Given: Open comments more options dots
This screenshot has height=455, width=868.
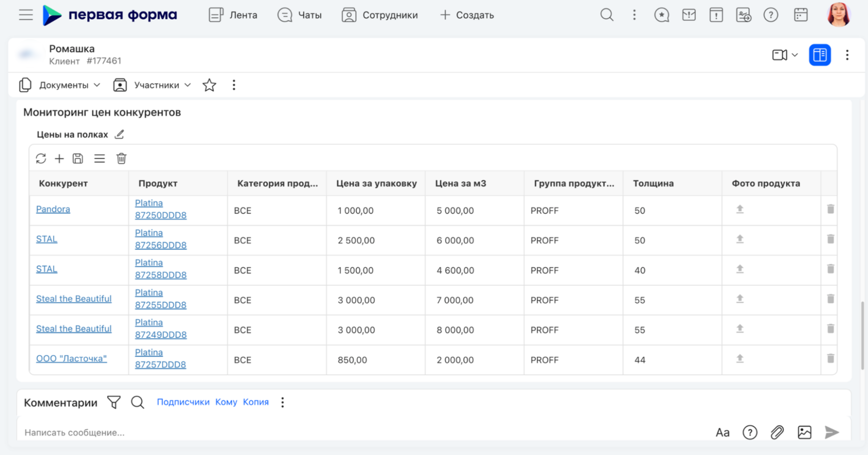Looking at the screenshot, I should (x=283, y=402).
